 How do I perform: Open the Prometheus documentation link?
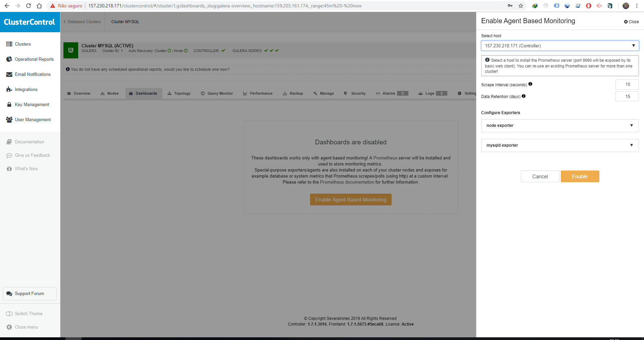tap(347, 182)
